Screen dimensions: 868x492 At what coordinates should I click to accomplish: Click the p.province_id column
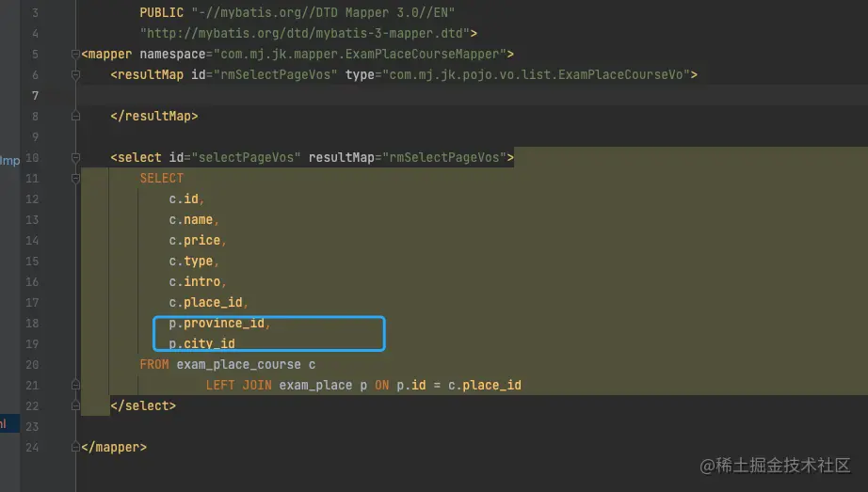click(x=217, y=324)
